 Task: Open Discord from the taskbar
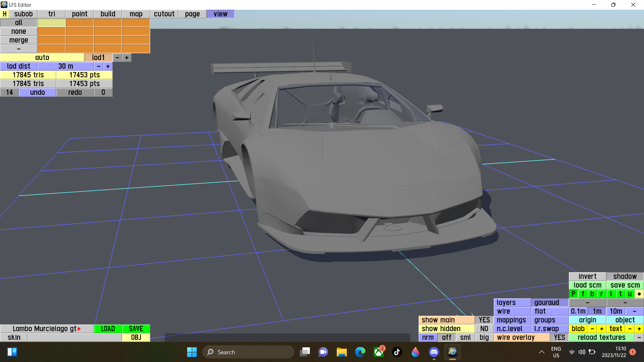point(434,352)
